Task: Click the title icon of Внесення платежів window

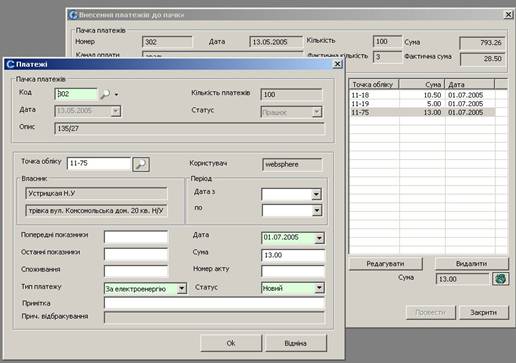Action: (x=73, y=15)
